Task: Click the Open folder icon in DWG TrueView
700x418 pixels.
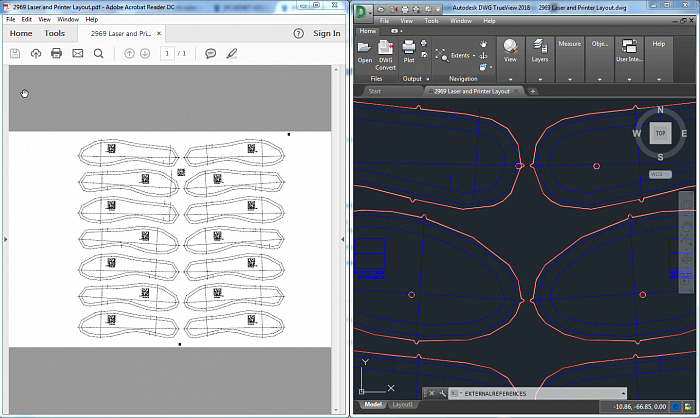Action: 365,49
